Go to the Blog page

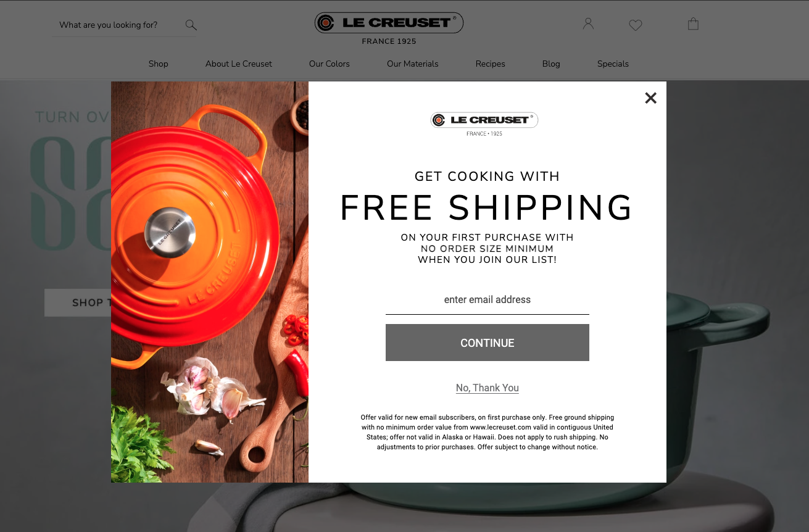tap(551, 64)
